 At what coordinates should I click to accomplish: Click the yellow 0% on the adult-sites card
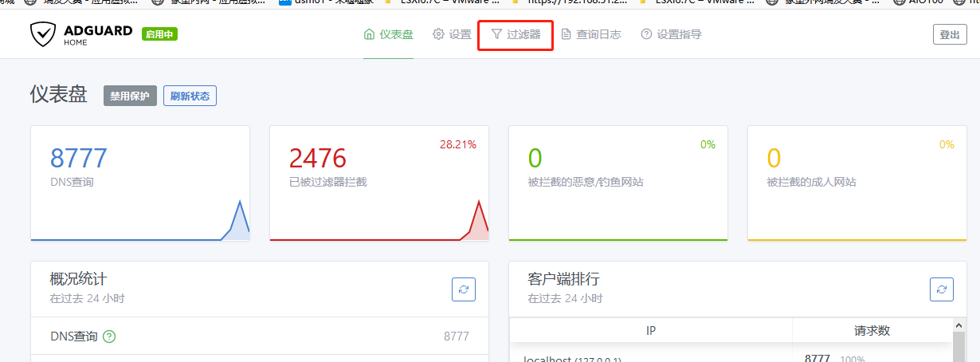947,144
